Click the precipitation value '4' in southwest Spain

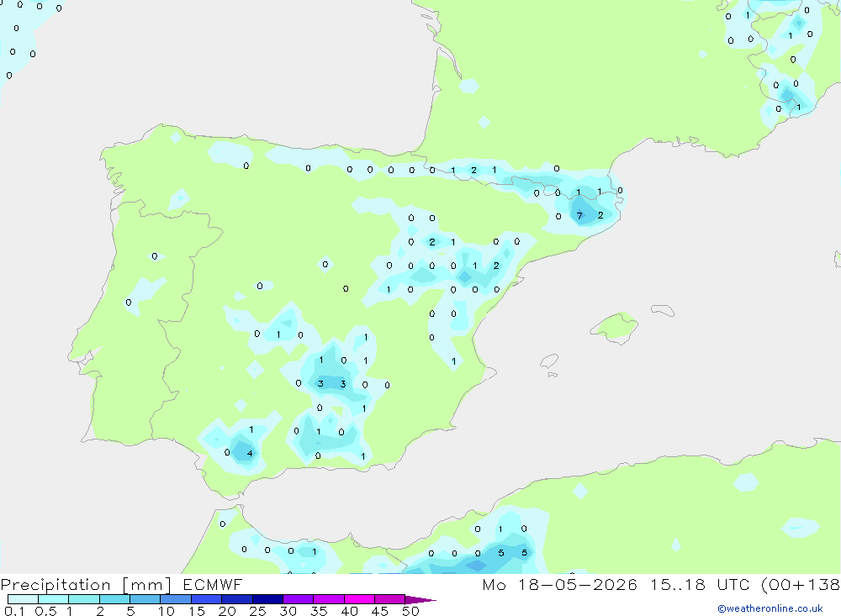coord(250,454)
